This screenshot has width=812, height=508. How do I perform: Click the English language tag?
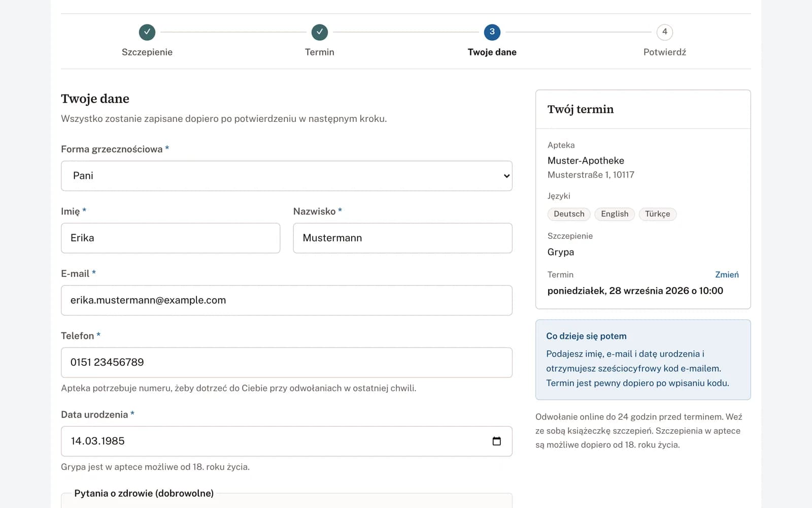615,214
